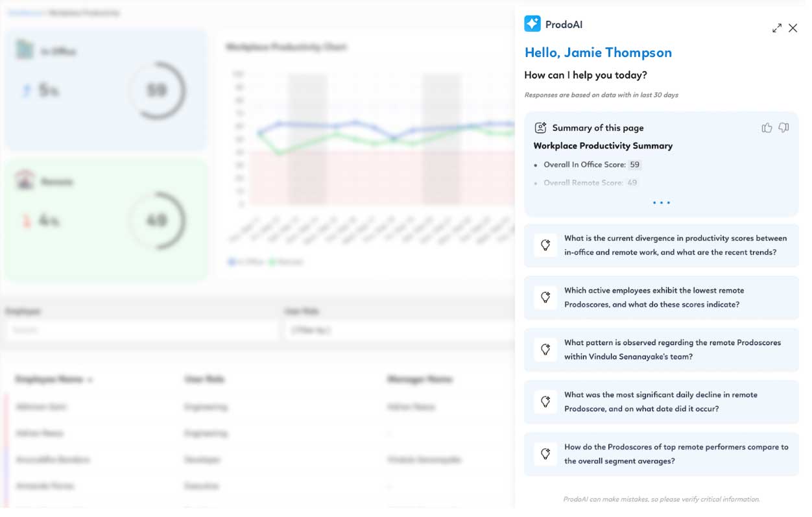Viewport: 812px width, 517px height.
Task: Click the icon beside "Summary of this page"
Action: (x=540, y=128)
